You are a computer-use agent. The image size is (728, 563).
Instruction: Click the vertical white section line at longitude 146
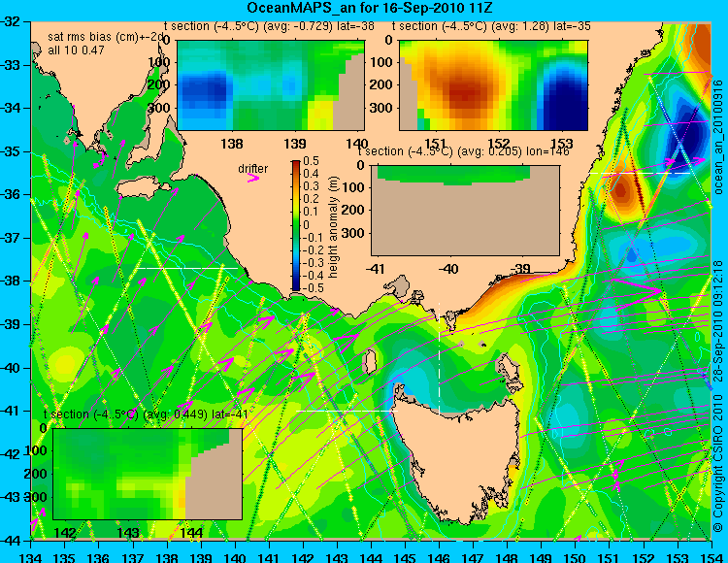[439, 359]
